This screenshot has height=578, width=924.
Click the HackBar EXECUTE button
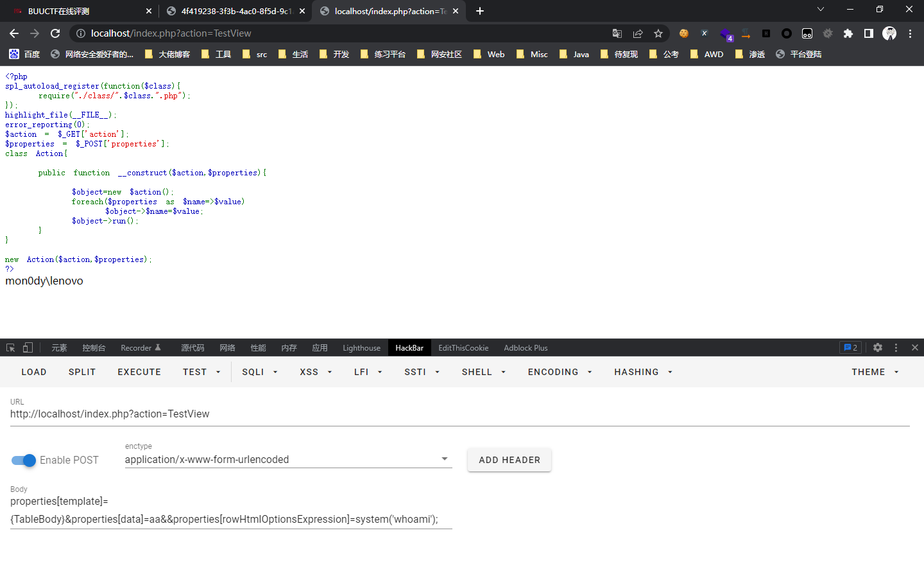[139, 372]
